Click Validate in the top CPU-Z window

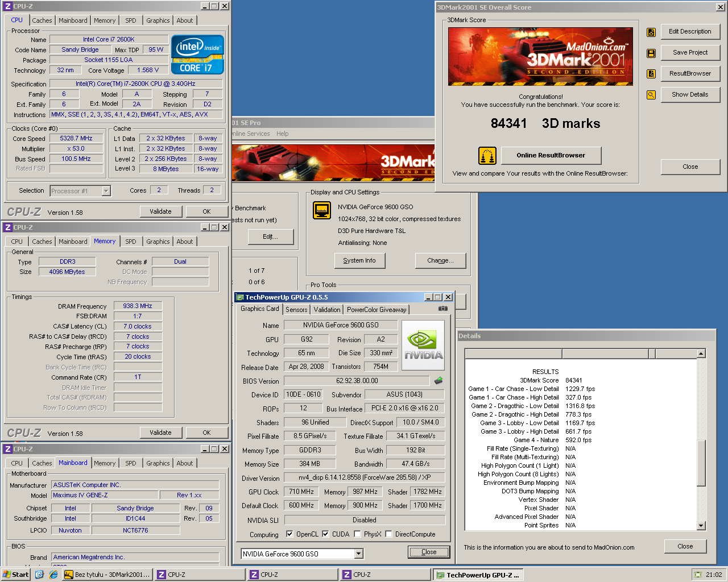point(161,211)
